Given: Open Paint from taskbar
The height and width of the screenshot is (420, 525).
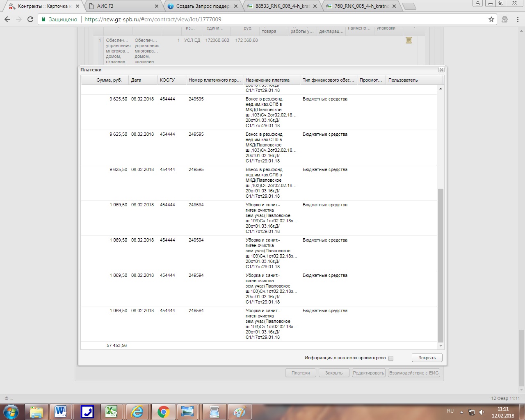Looking at the screenshot, I should (x=239, y=411).
